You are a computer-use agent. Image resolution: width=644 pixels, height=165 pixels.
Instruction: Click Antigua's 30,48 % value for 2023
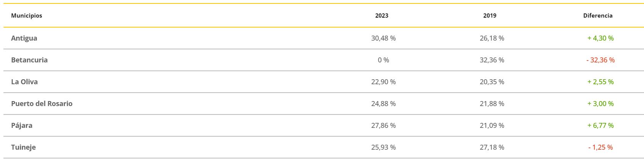coord(383,38)
